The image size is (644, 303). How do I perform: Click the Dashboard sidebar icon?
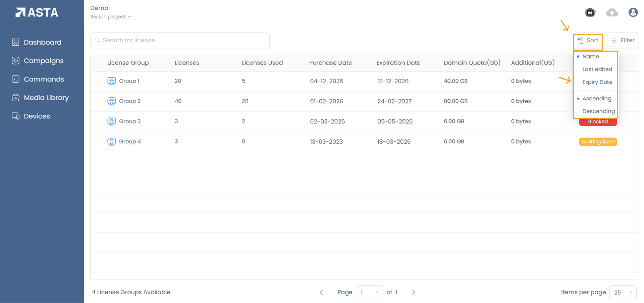tap(15, 42)
